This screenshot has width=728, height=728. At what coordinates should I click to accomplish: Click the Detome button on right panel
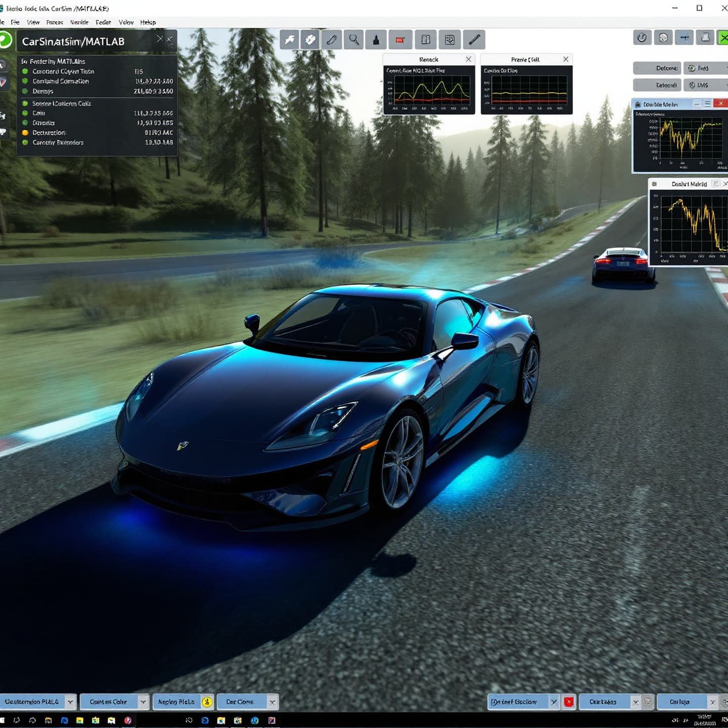(657, 68)
